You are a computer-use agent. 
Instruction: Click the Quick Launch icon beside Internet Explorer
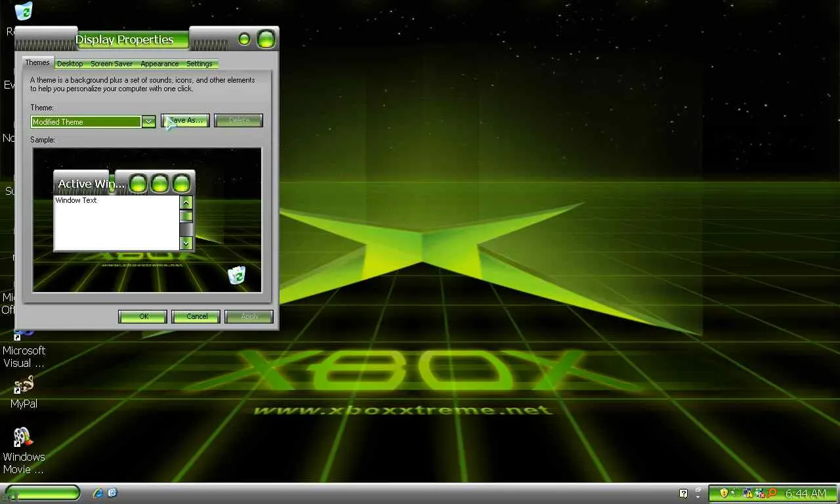112,493
